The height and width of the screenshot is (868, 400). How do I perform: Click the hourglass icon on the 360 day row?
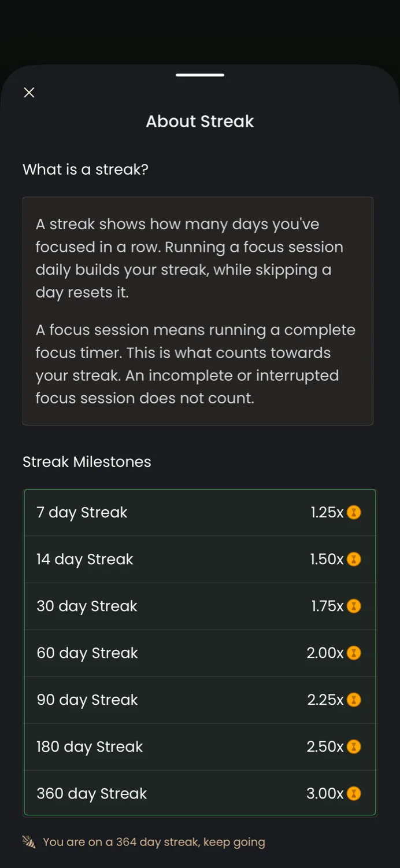click(354, 793)
